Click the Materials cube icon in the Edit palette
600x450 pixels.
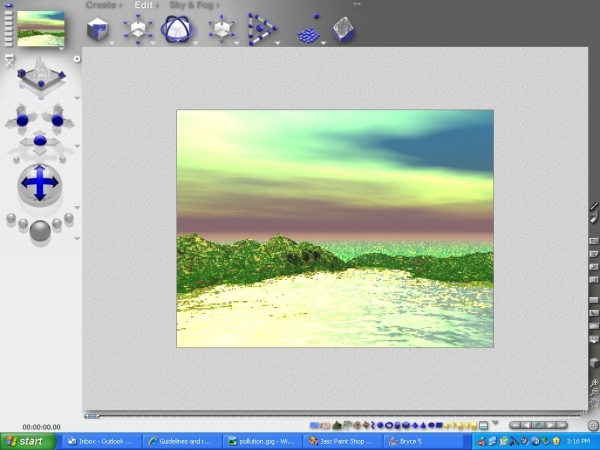pos(98,29)
